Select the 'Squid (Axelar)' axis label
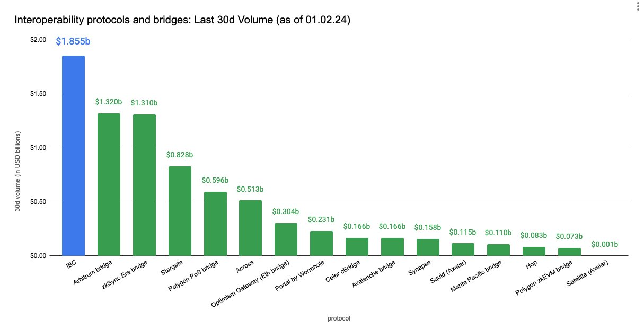 (448, 271)
